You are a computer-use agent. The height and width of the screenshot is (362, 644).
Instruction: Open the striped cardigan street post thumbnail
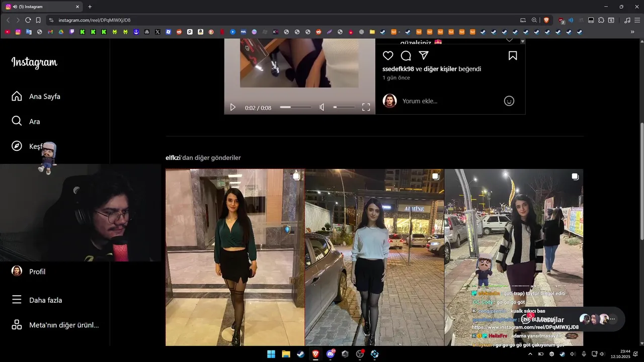(514, 257)
